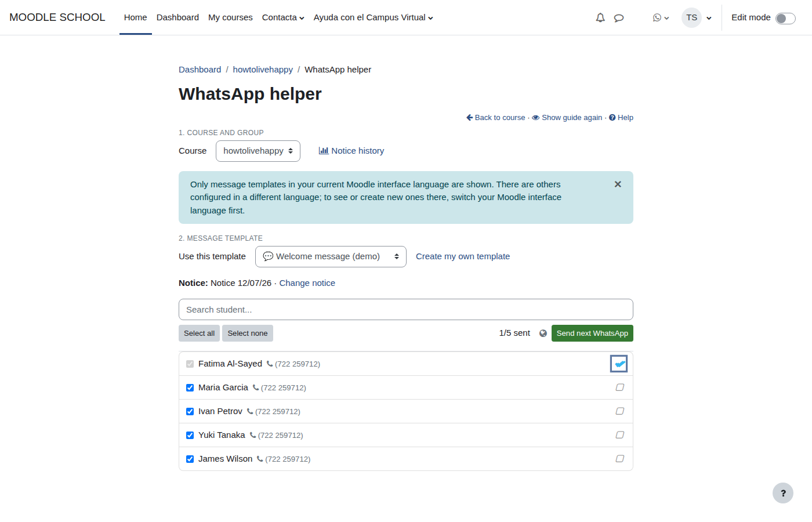Open My courses menu item
The image size is (812, 522).
(230, 17)
